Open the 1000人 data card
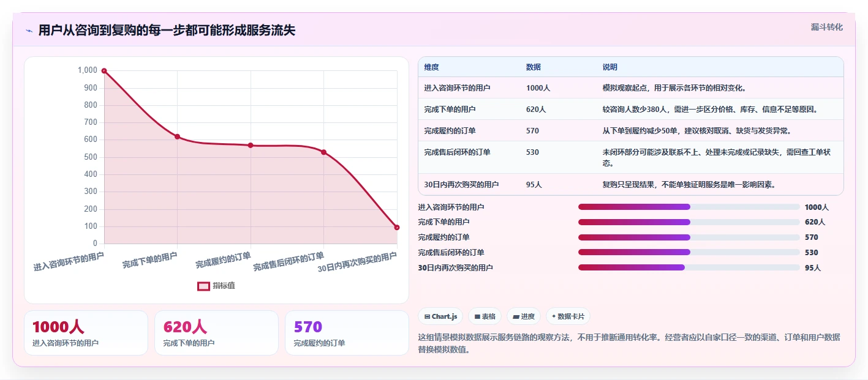Viewport: 868px width, 380px height. pyautogui.click(x=86, y=333)
